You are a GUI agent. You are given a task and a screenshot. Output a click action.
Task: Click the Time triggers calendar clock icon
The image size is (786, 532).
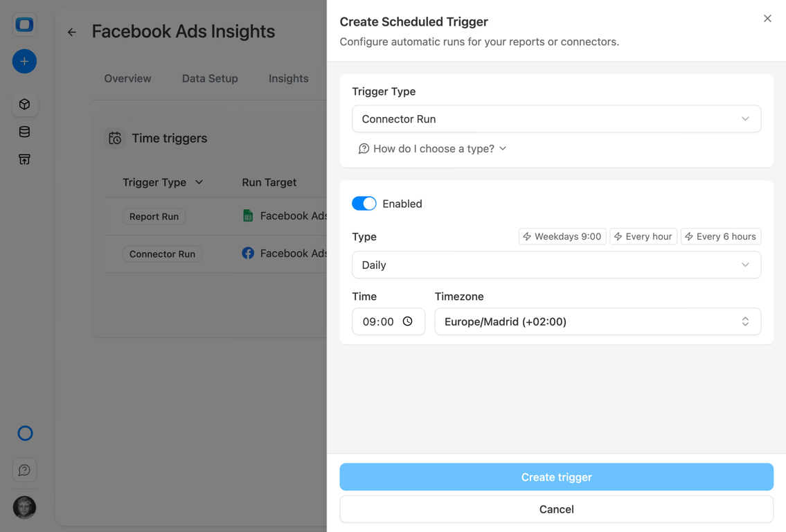click(x=115, y=139)
